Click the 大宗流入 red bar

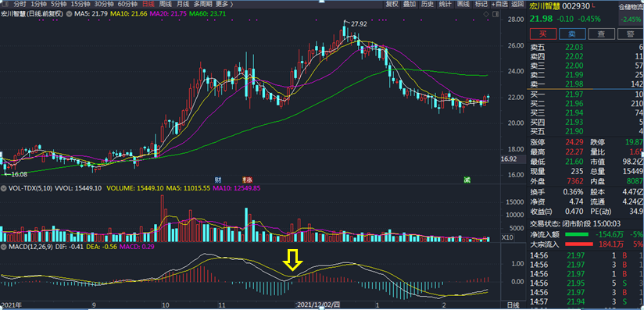(579, 244)
